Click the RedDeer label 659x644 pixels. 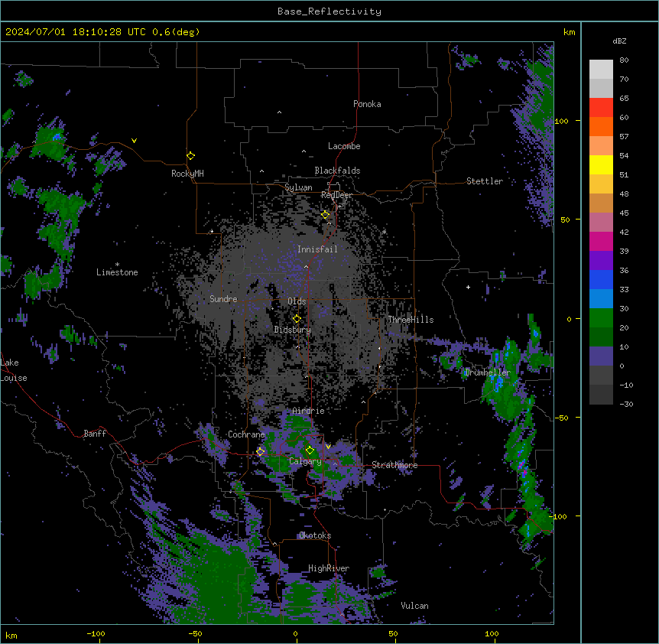pos(336,195)
